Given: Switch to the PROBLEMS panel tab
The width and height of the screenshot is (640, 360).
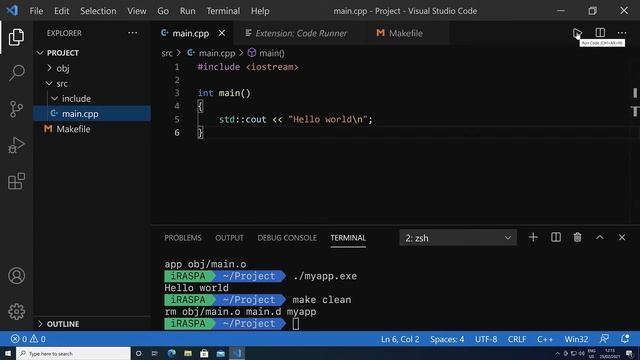Looking at the screenshot, I should 183,238.
